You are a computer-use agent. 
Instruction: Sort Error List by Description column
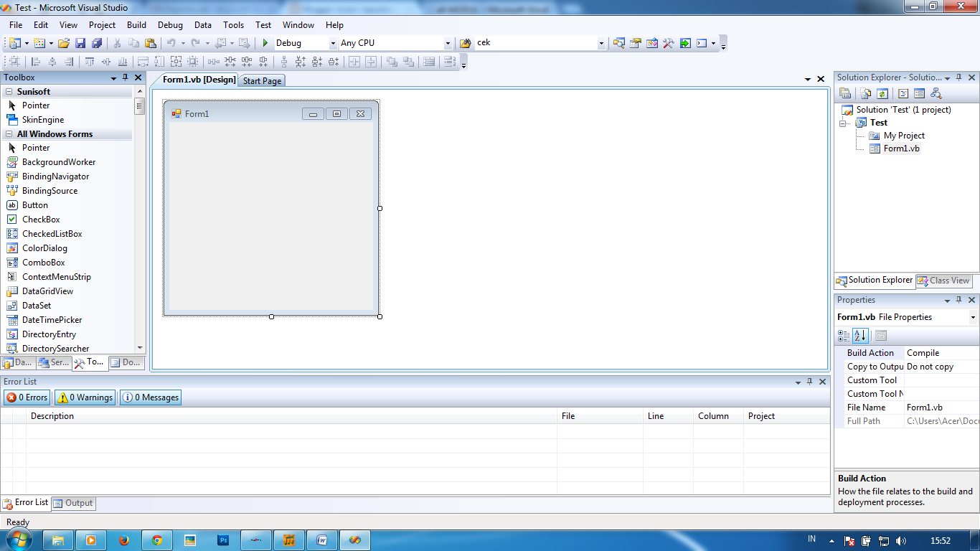[291, 416]
